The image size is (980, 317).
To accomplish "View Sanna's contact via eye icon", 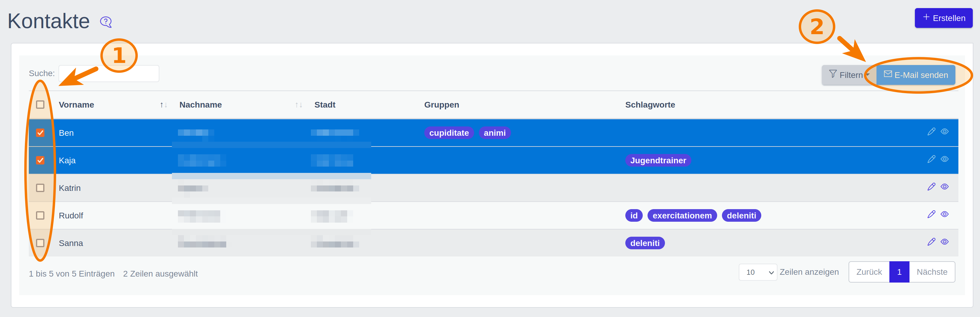I will coord(944,242).
